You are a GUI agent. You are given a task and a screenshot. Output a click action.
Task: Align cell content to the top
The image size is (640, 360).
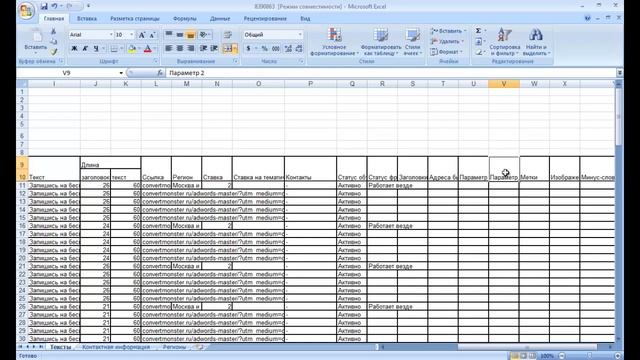(x=169, y=35)
